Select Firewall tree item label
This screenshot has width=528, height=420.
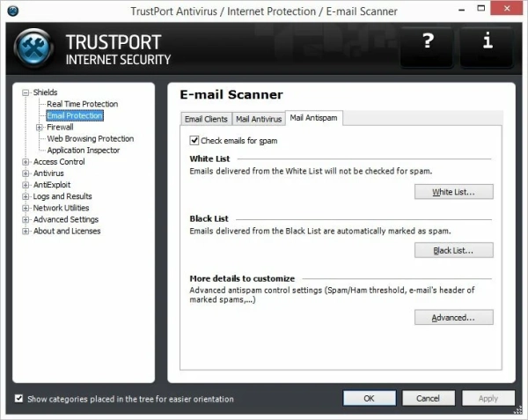60,127
